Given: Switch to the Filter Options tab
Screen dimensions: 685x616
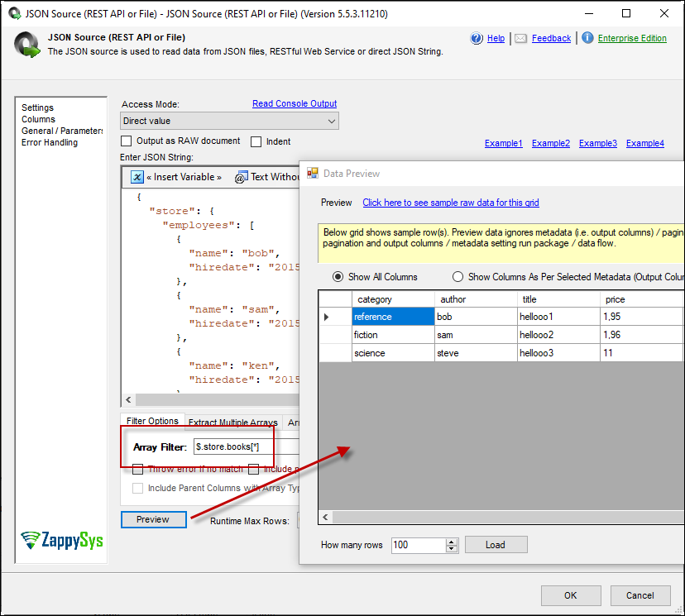Looking at the screenshot, I should click(152, 422).
